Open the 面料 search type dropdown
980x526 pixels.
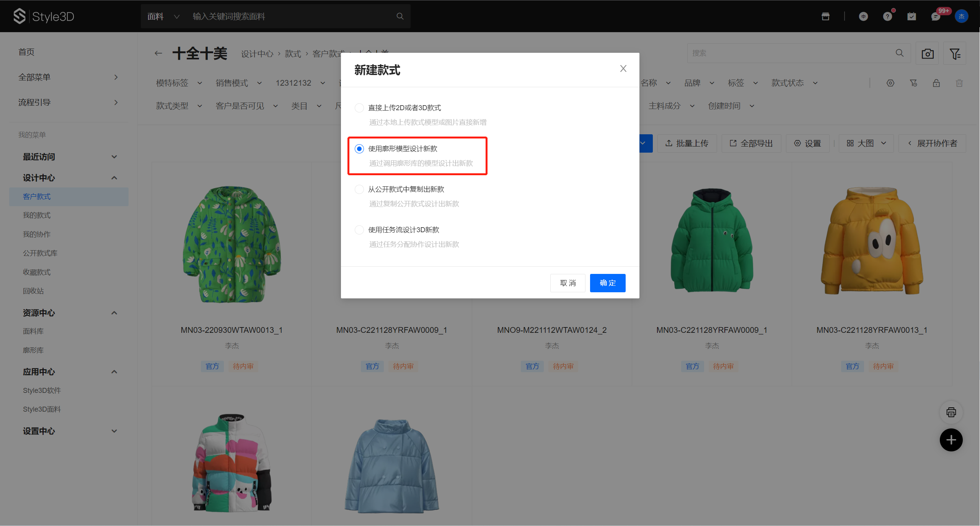(163, 16)
